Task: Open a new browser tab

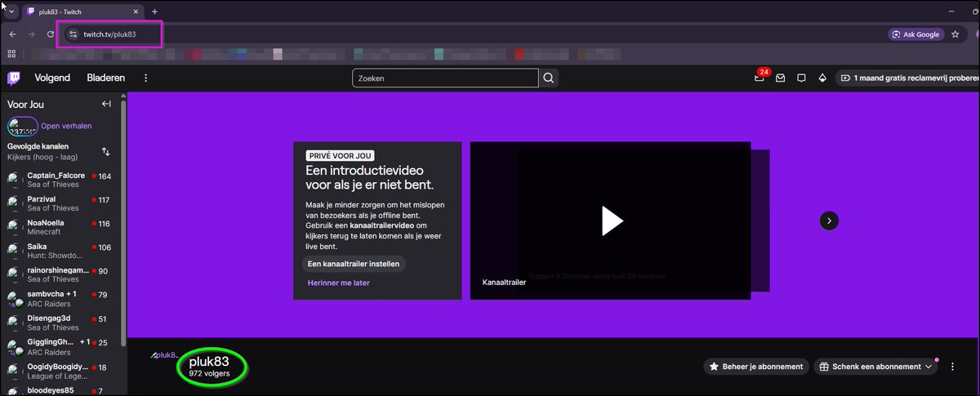Action: tap(154, 11)
